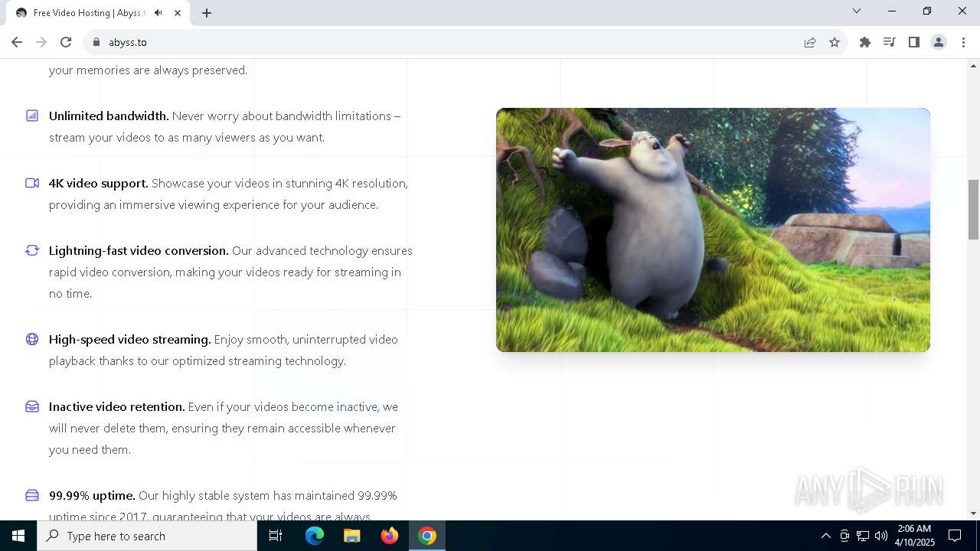Show hidden system tray icons

(825, 536)
